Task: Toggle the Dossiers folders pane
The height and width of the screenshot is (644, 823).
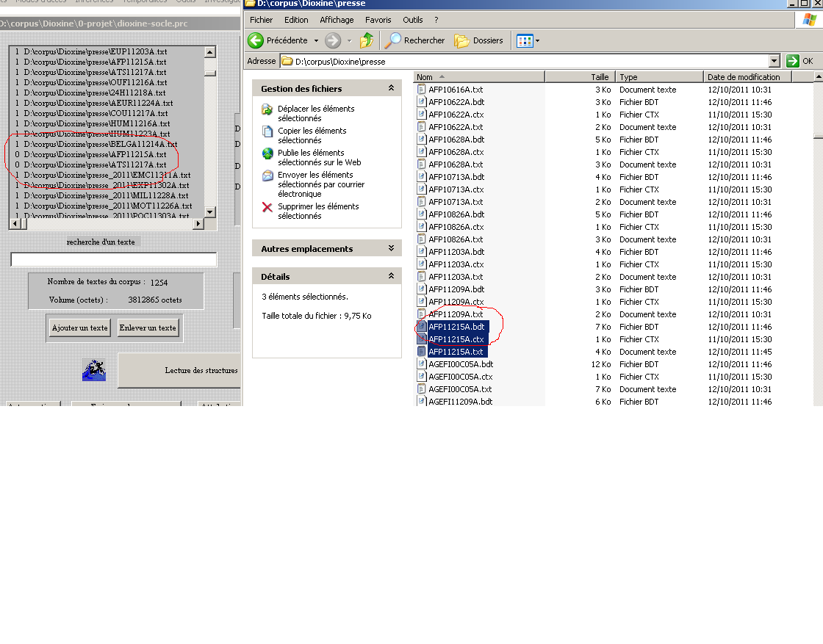Action: (478, 40)
